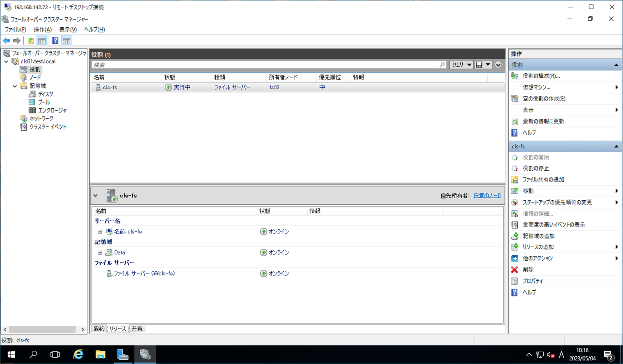This screenshot has width=623, height=364.
Task: Click Stop Role (役割の停止) action
Action: 535,168
